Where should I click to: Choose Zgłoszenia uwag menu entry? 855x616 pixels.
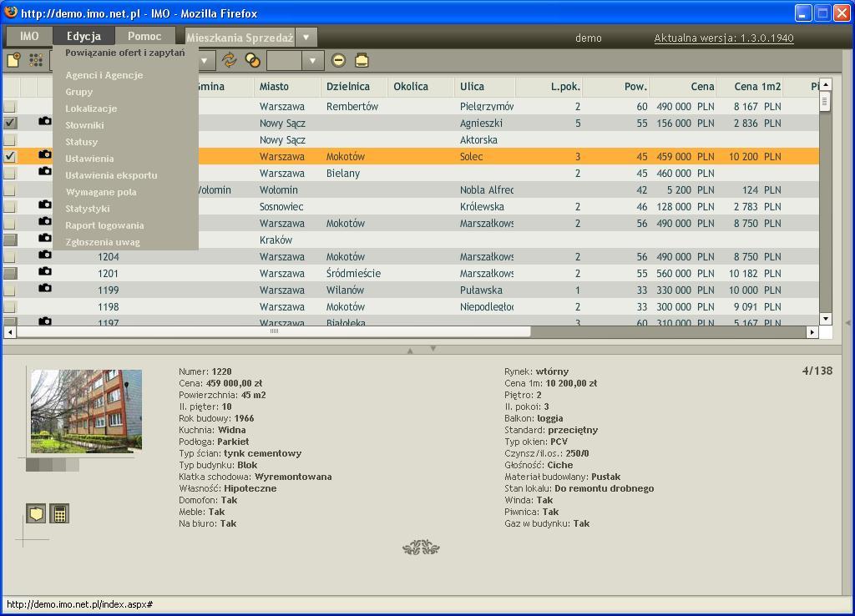(x=103, y=242)
